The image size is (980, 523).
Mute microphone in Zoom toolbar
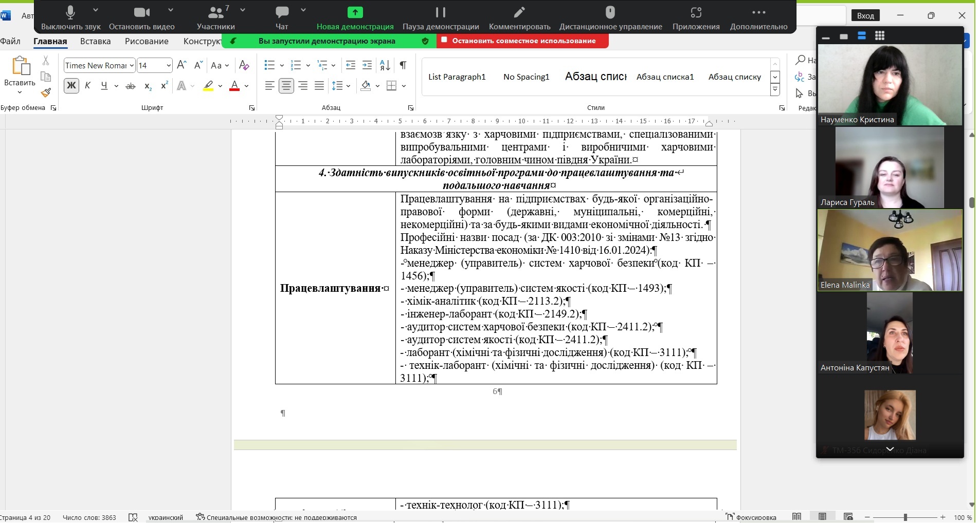[x=70, y=17]
